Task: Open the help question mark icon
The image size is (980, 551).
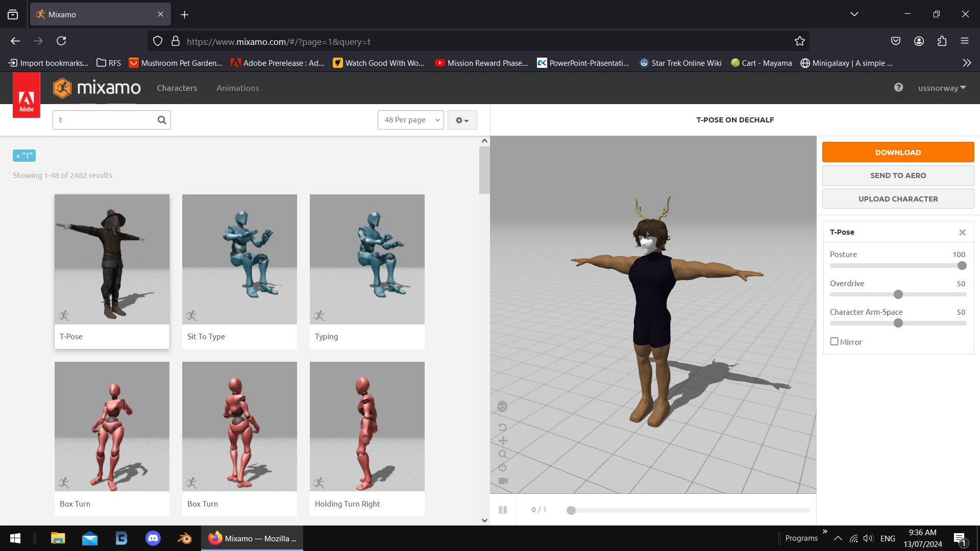Action: 898,87
